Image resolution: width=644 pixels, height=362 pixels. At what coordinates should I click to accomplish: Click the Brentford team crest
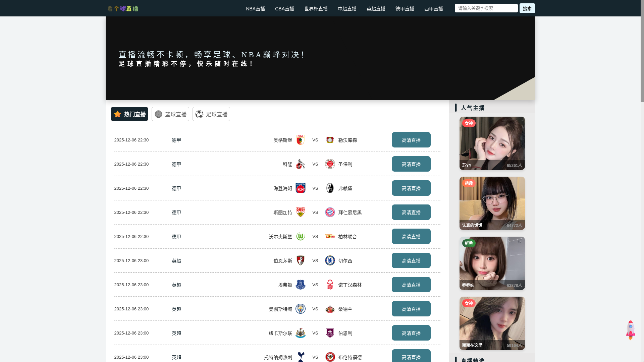pos(330,357)
